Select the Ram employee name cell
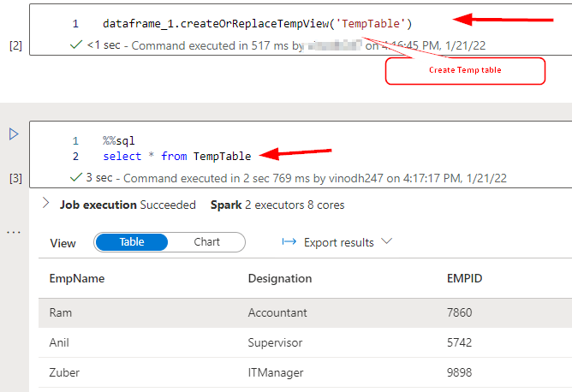Screen dimensions: 572x392 click(x=60, y=312)
